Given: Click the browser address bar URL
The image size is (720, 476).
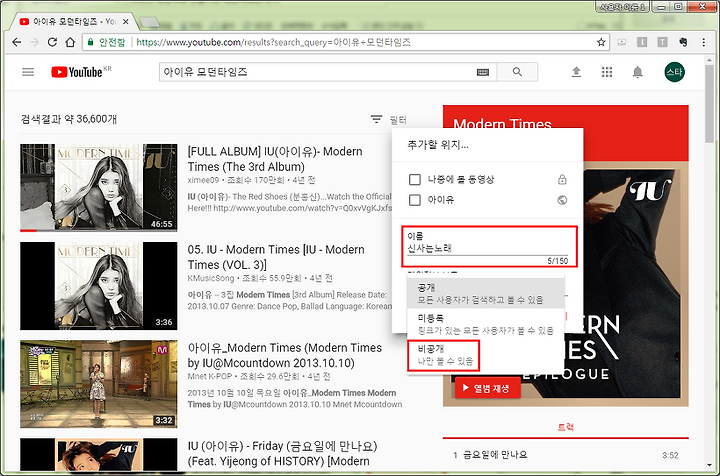Looking at the screenshot, I should [273, 42].
